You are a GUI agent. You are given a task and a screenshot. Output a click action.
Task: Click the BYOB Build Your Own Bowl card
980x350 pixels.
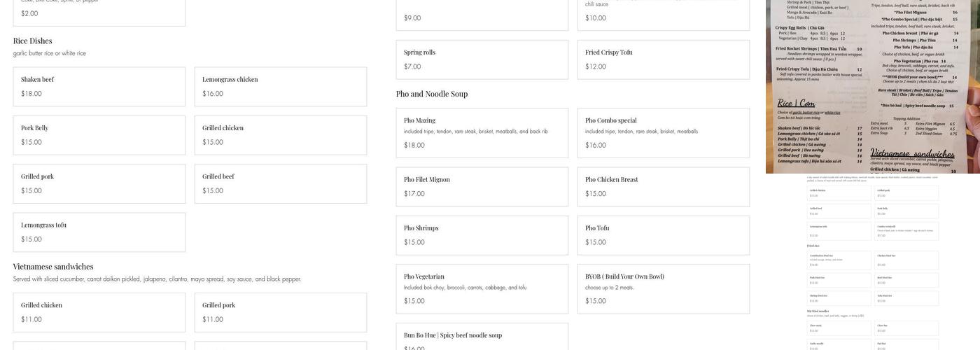coord(663,288)
